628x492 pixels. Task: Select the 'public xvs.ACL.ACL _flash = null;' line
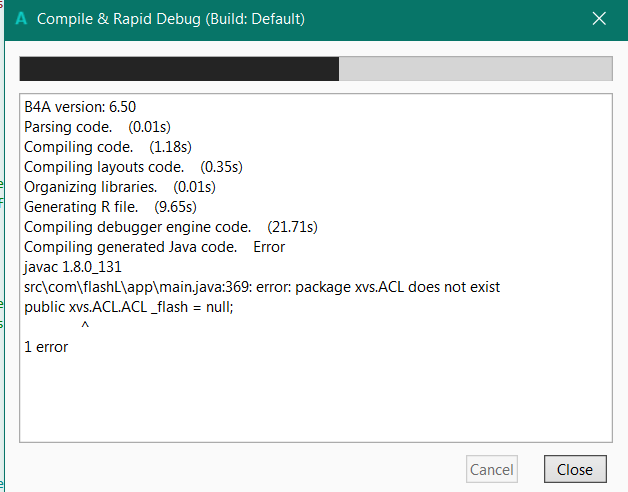[x=128, y=307]
